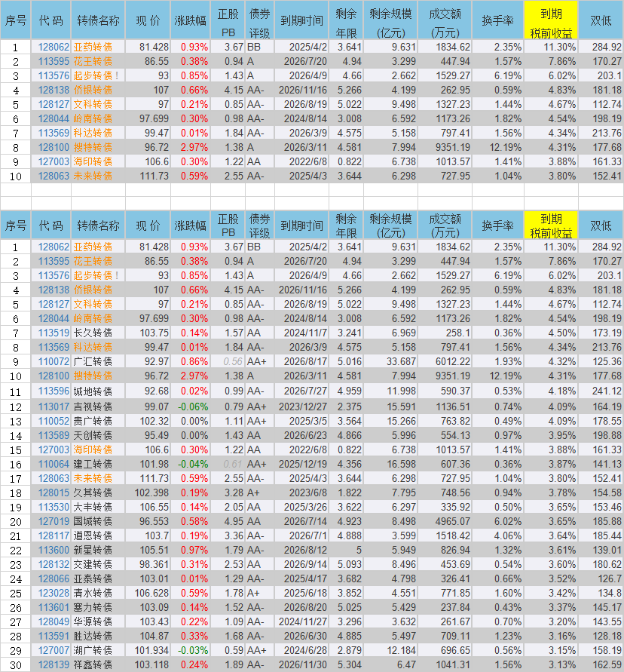Open code link 110064 for 建工转债

click(54, 464)
